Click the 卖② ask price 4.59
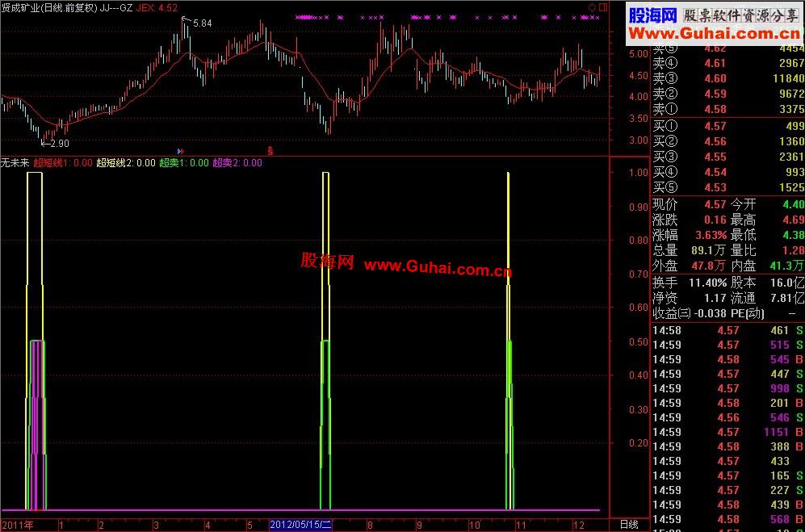This screenshot has width=805, height=532. [x=716, y=94]
